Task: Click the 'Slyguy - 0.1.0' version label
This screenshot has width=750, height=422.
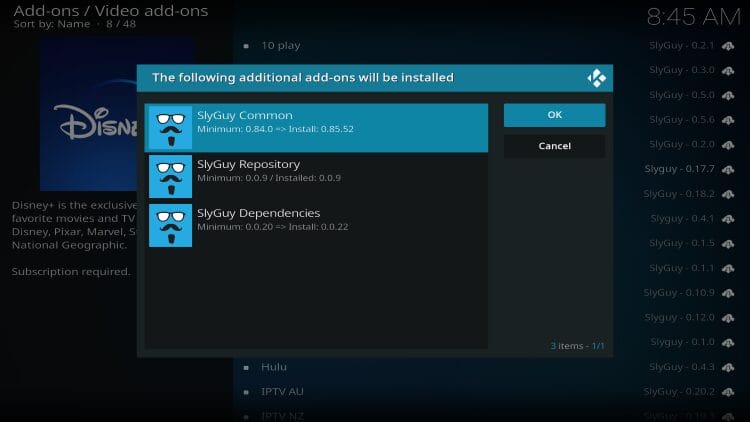Action: (x=682, y=342)
